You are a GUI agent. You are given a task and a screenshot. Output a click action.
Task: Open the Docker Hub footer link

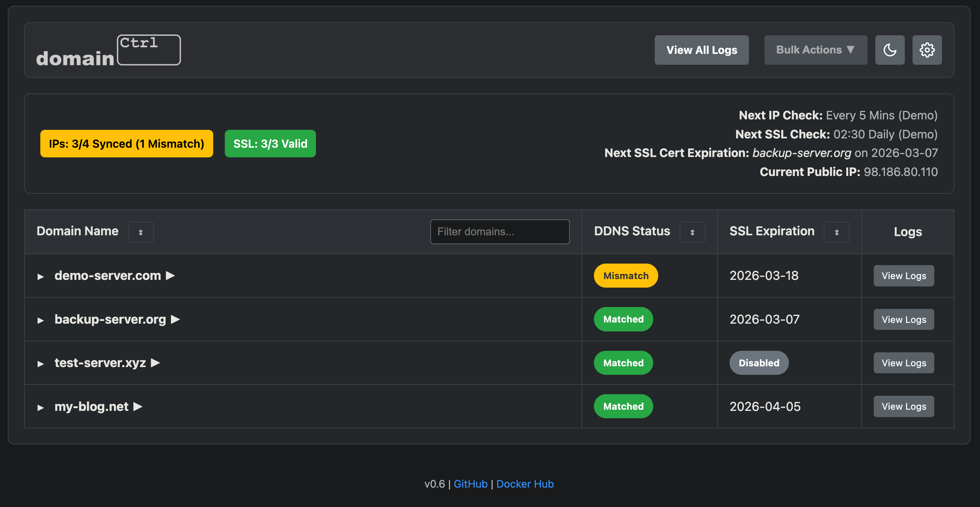pyautogui.click(x=525, y=484)
